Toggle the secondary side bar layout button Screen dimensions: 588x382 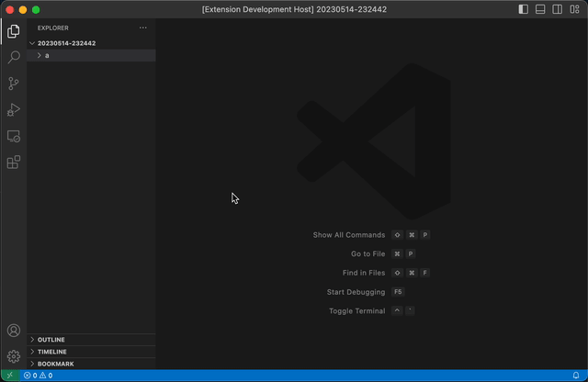[558, 9]
